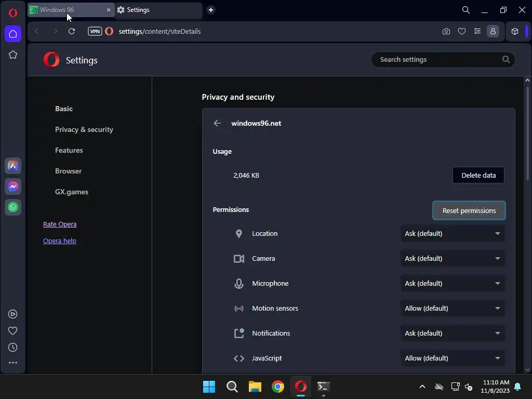Screen dimensions: 532x399
Task: Open Microphone permission dropdown
Action: [453, 283]
